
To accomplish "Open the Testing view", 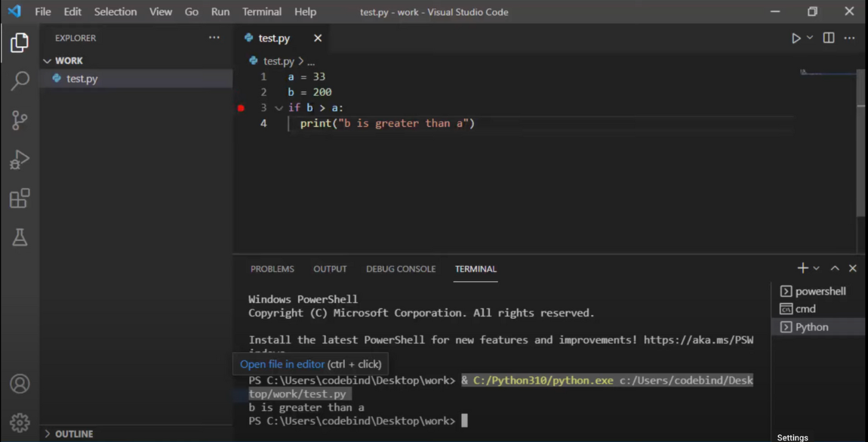I will [20, 237].
